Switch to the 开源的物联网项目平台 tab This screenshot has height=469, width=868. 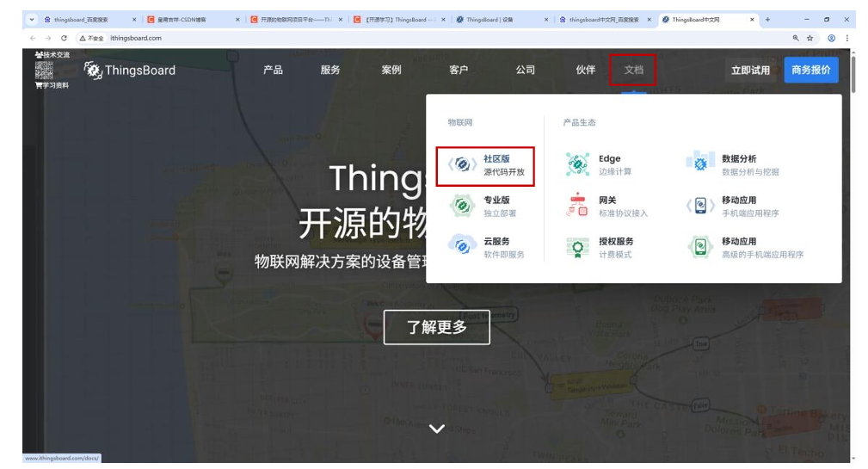296,20
